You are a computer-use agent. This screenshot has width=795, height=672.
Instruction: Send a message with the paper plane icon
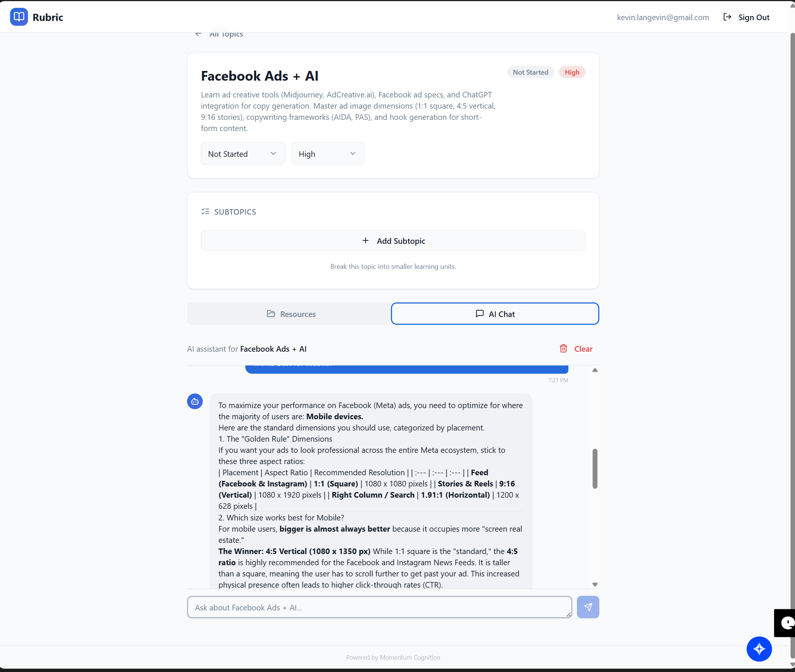[588, 607]
